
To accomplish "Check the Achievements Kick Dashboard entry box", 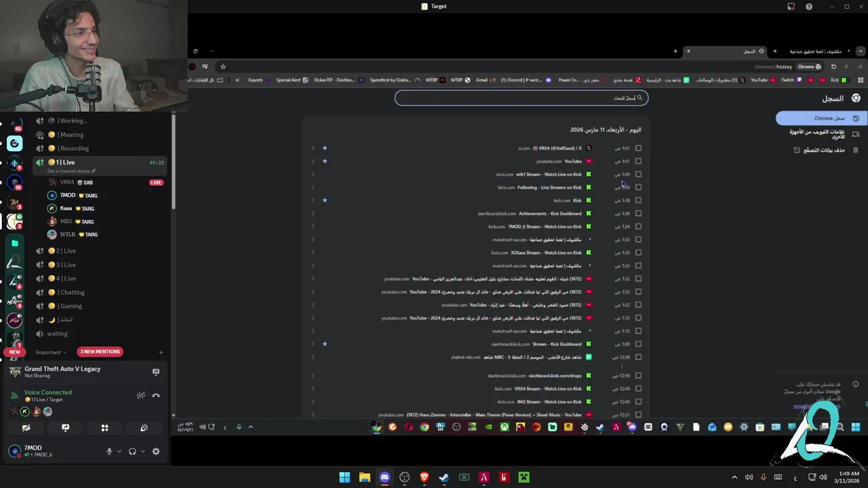I will pos(638,213).
